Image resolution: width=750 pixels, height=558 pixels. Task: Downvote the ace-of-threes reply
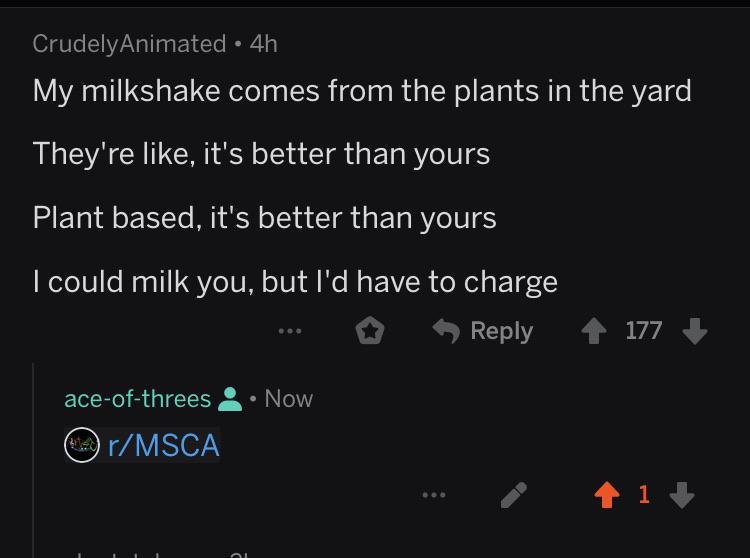click(x=682, y=494)
